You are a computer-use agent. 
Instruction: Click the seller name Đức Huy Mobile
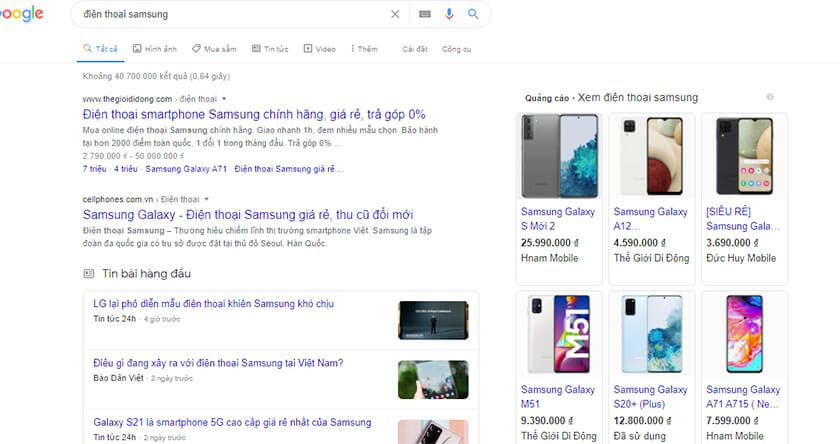741,258
